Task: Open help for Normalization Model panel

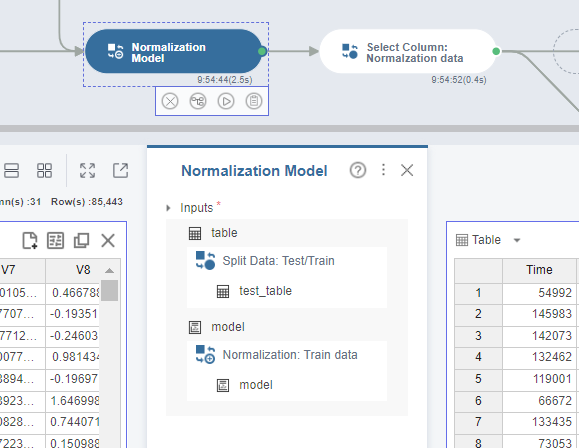Action: click(x=358, y=170)
